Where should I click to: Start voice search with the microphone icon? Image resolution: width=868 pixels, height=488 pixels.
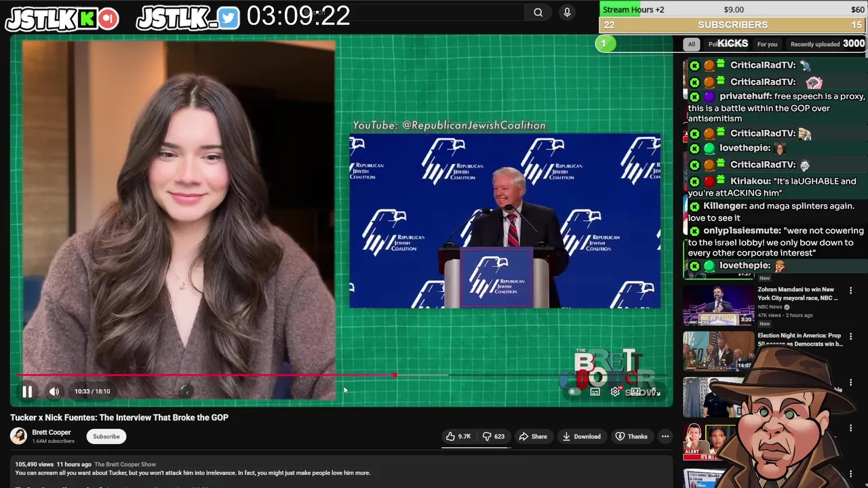[x=568, y=12]
